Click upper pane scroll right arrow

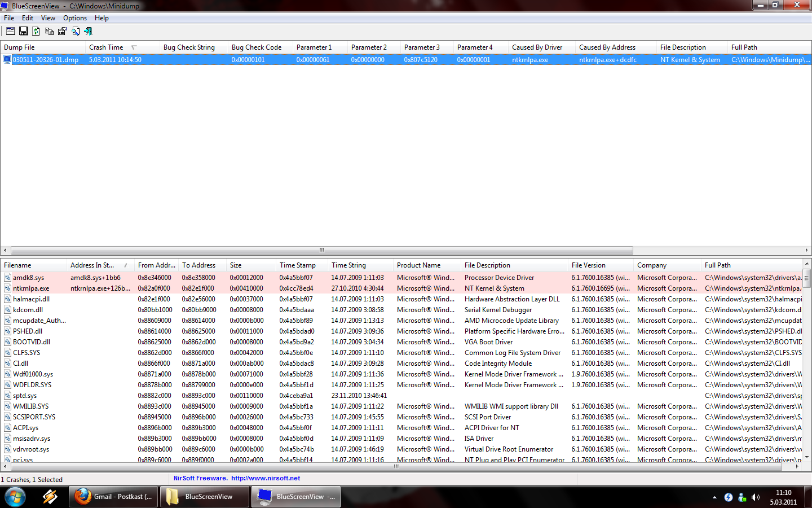(x=806, y=250)
